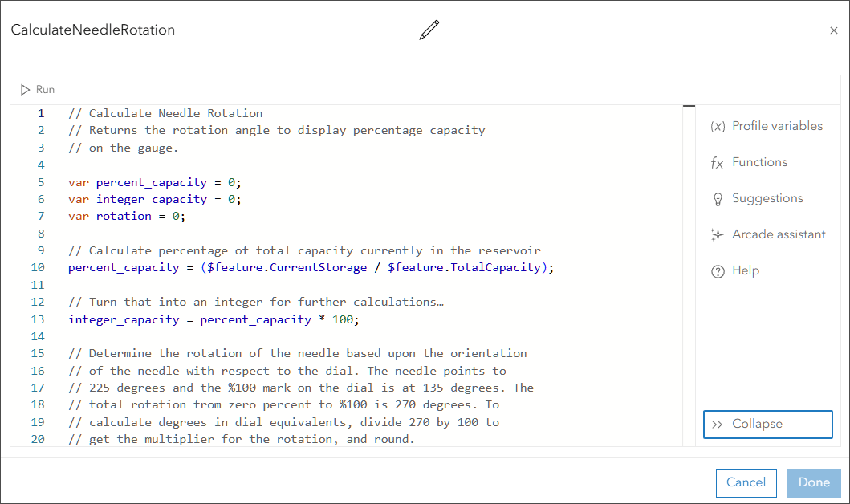Viewport: 850px width, 504px height.
Task: Place cursor on code line 10
Action: [311, 267]
